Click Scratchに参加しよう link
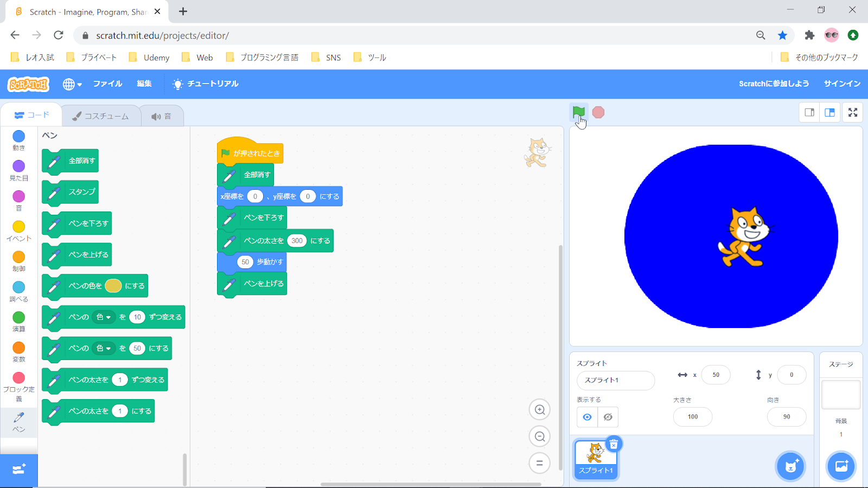The width and height of the screenshot is (868, 488). [774, 84]
